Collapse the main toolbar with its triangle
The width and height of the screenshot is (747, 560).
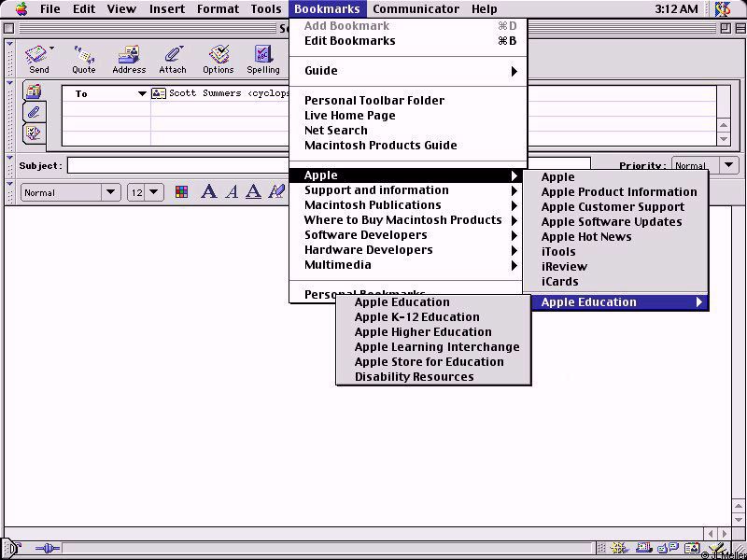[x=9, y=44]
